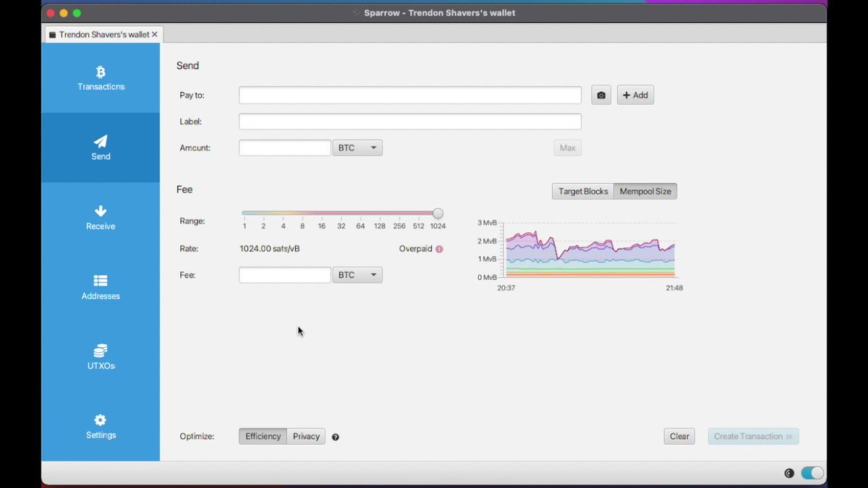Click the macOS yellow minimize button
Image resolution: width=868 pixels, height=488 pixels.
point(64,13)
